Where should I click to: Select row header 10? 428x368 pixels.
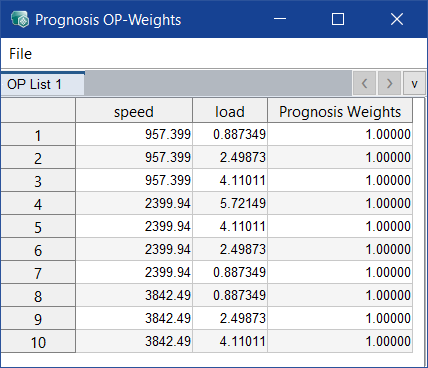[x=38, y=341]
